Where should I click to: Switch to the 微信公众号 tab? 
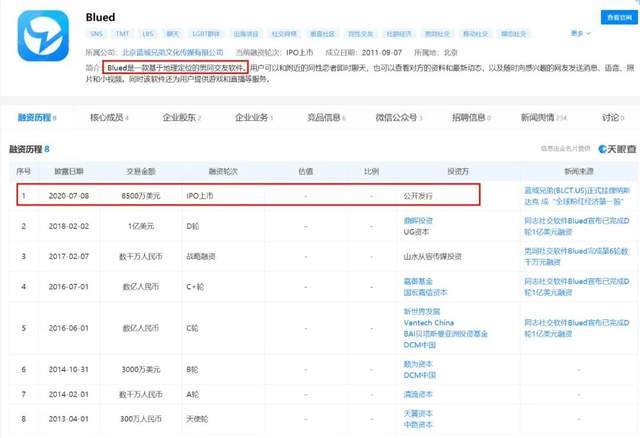pyautogui.click(x=399, y=118)
